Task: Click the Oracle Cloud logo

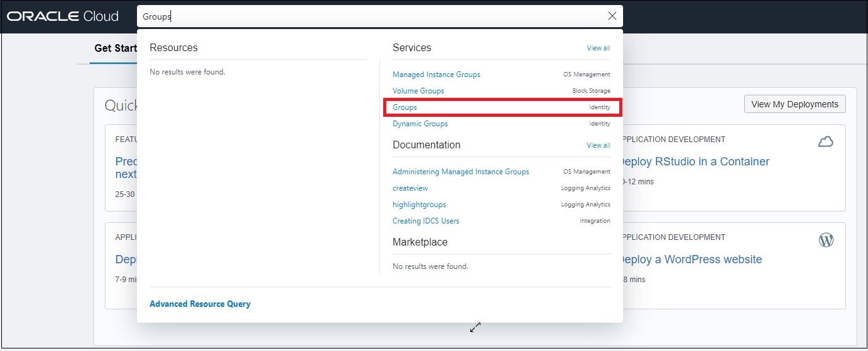Action: click(63, 16)
